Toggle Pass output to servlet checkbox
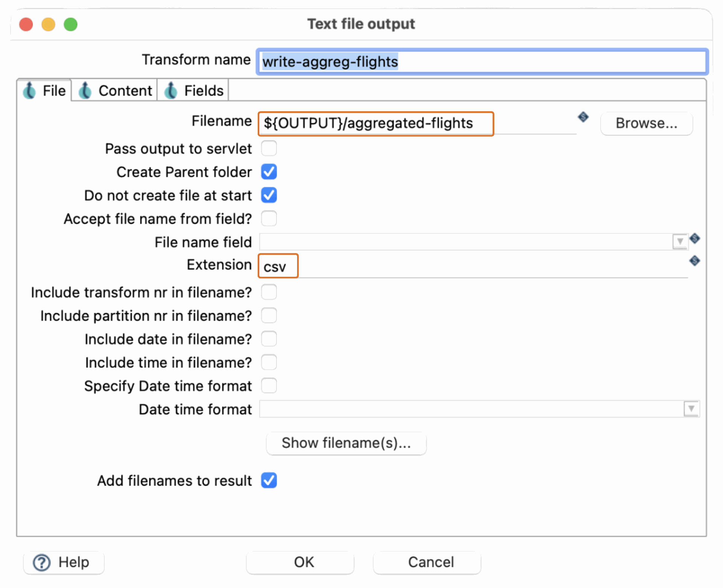 pyautogui.click(x=269, y=148)
